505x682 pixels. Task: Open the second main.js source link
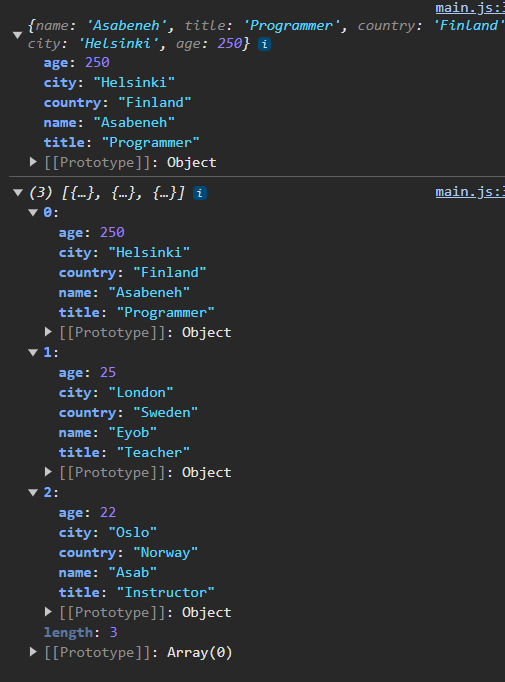470,192
